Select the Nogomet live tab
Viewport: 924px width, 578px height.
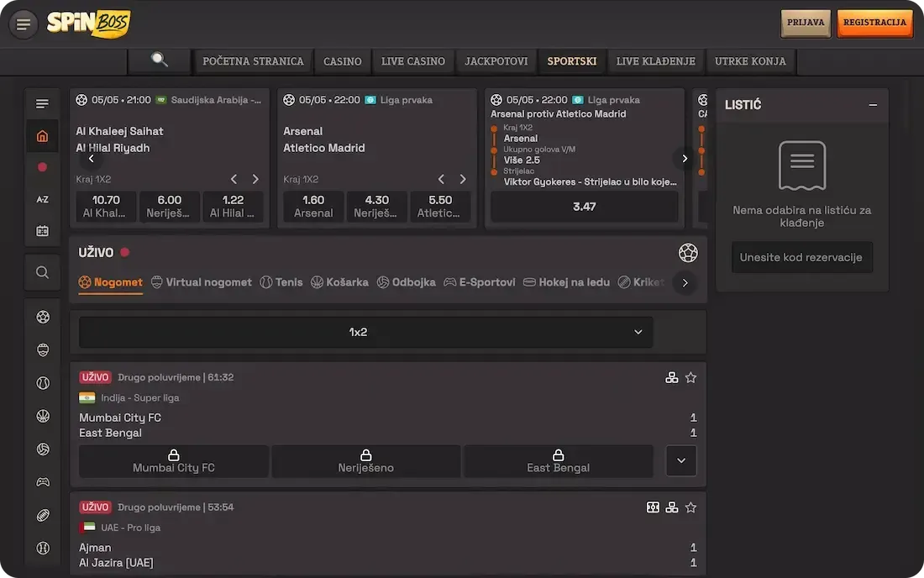[x=111, y=282]
